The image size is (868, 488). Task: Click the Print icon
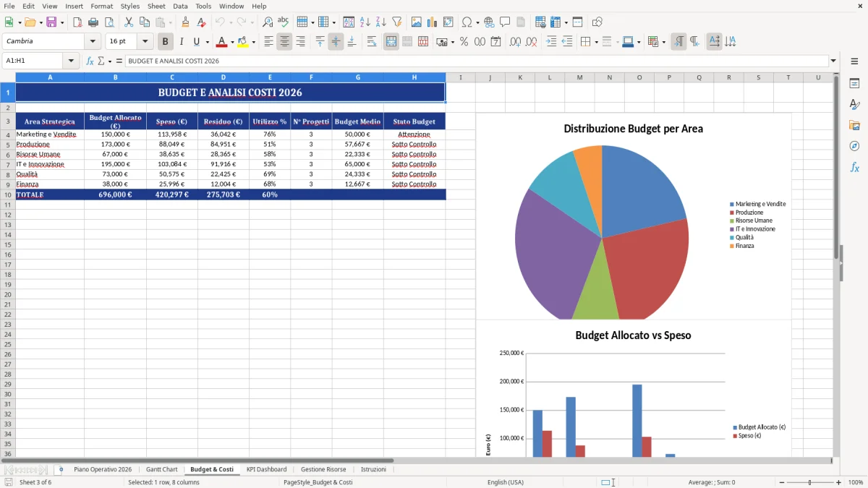[x=93, y=22]
